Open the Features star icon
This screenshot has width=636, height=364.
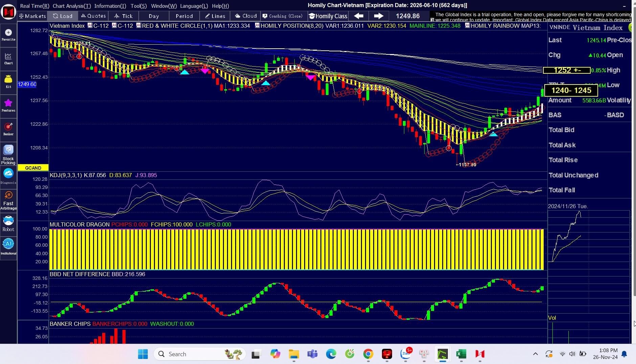coord(8,105)
